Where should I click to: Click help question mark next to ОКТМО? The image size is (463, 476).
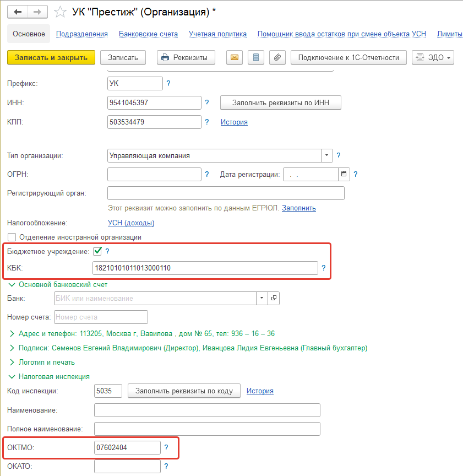click(x=166, y=447)
